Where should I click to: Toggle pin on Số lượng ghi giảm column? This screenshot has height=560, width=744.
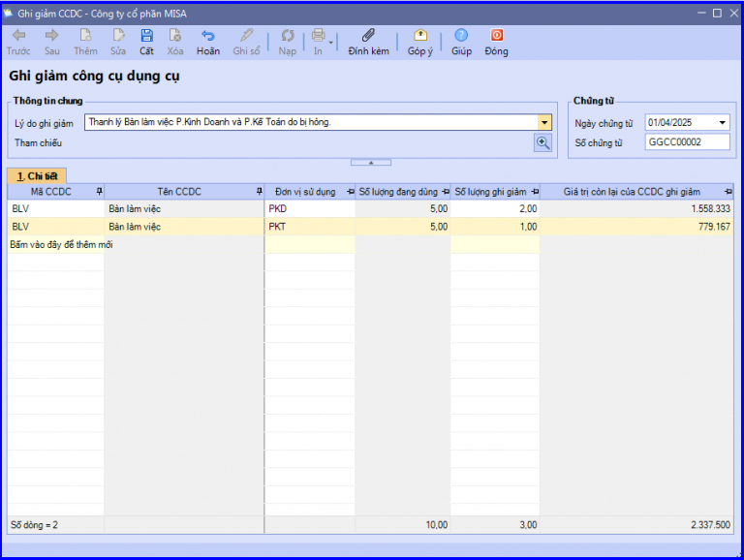(535, 192)
